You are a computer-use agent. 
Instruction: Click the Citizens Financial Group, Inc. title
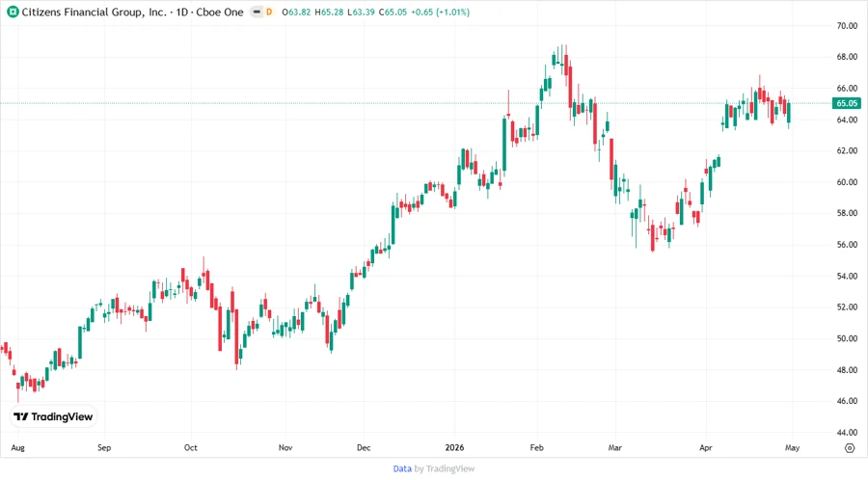[95, 13]
